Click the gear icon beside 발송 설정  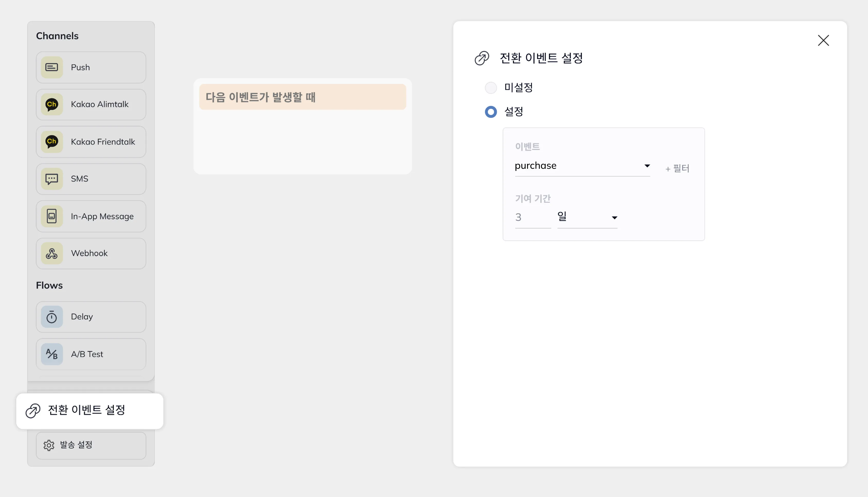[x=49, y=445]
